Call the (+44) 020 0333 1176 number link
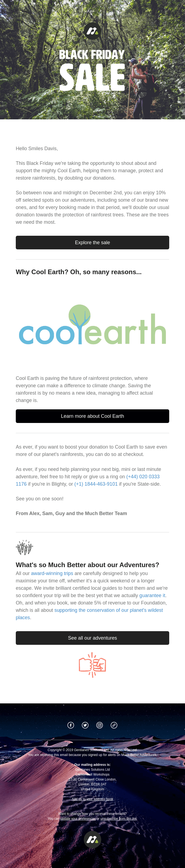This screenshot has height=868, width=185. [x=143, y=476]
